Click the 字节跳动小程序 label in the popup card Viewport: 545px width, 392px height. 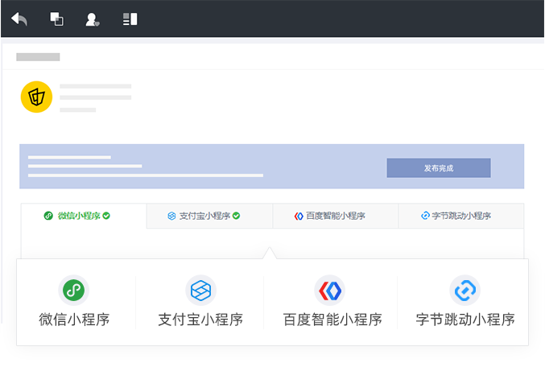click(464, 320)
